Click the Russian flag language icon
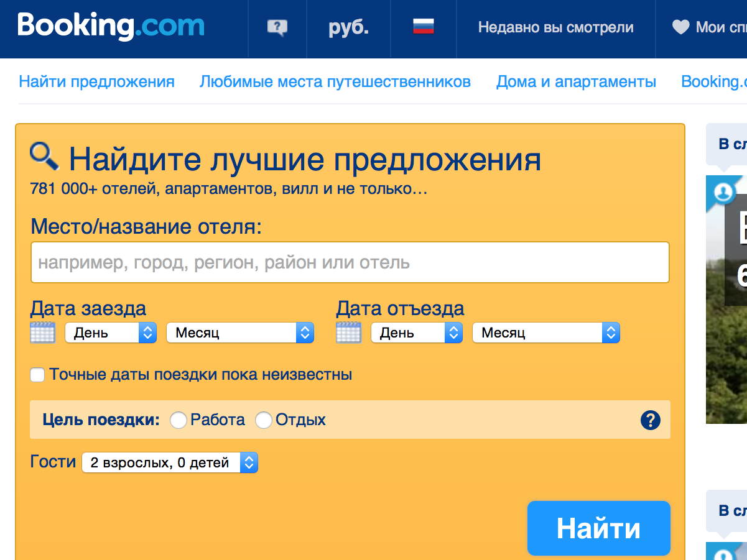Screen dimensions: 747x560 [423, 27]
